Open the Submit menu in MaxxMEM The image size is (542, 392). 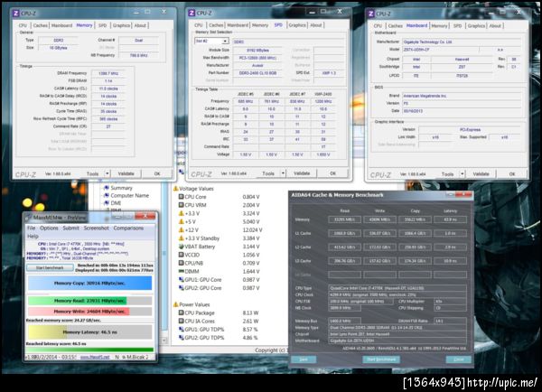[x=70, y=229]
